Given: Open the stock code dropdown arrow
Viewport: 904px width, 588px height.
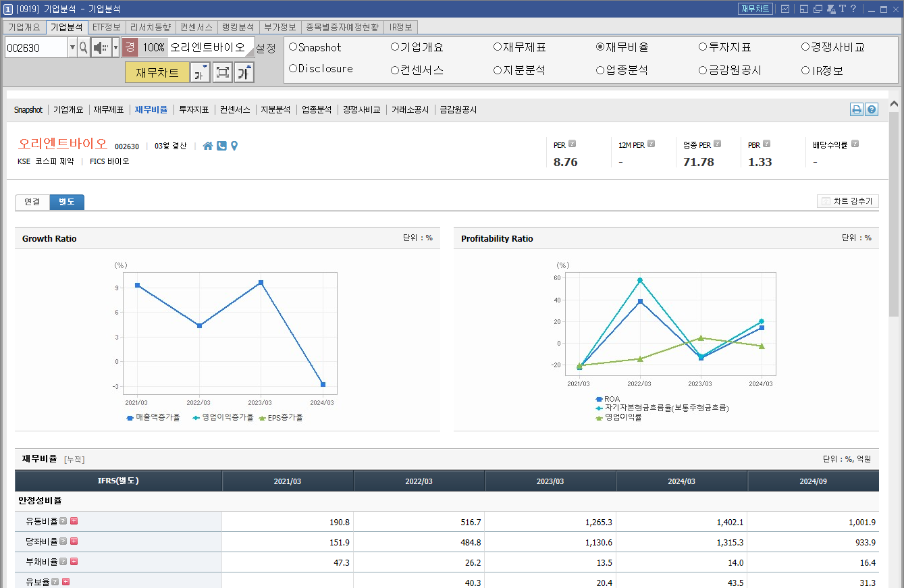Looking at the screenshot, I should click(72, 47).
